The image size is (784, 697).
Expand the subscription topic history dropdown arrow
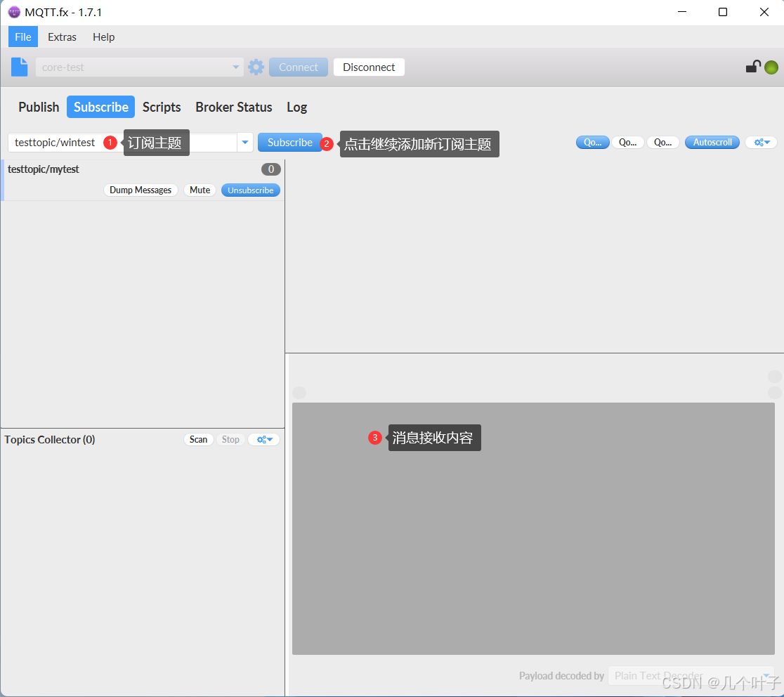click(245, 143)
